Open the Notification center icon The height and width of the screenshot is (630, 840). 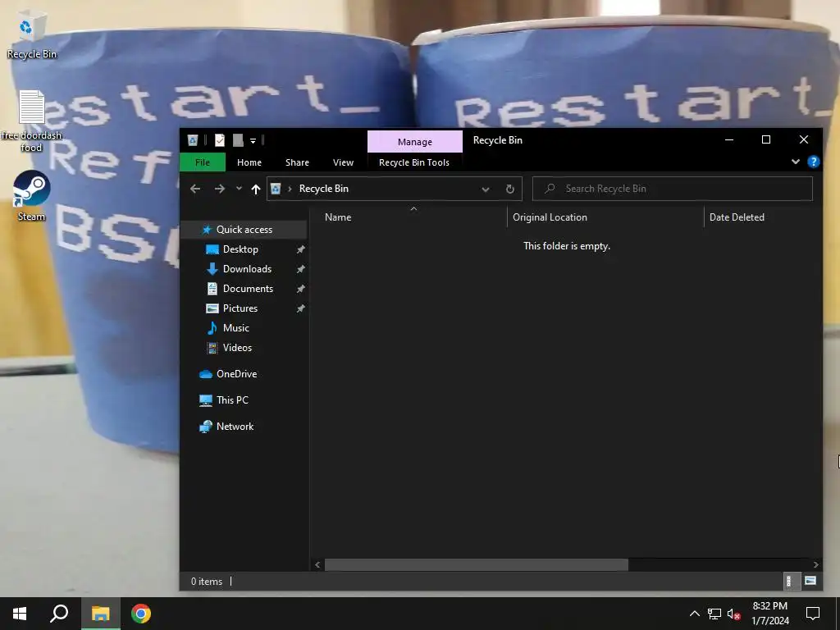click(813, 614)
